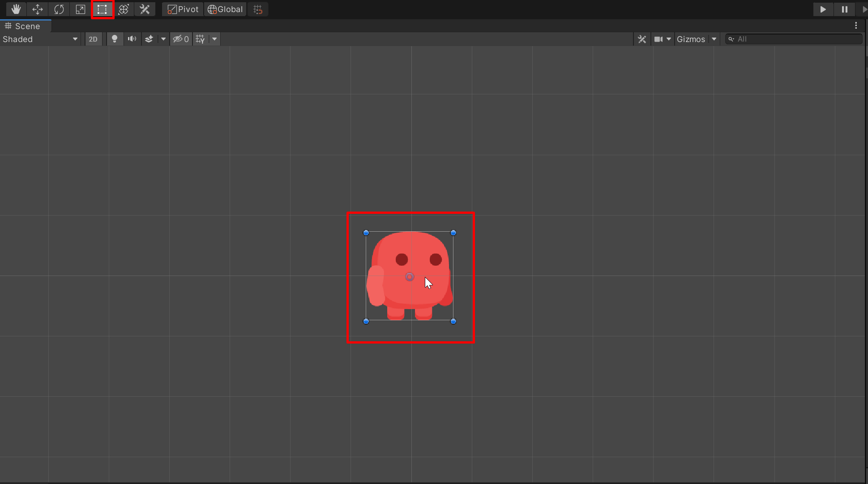Select the Hand tool

click(16, 9)
